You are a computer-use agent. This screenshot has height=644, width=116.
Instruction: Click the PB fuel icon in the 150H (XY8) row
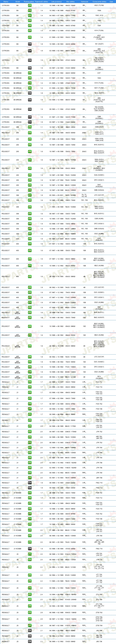pyautogui.click(x=30, y=139)
